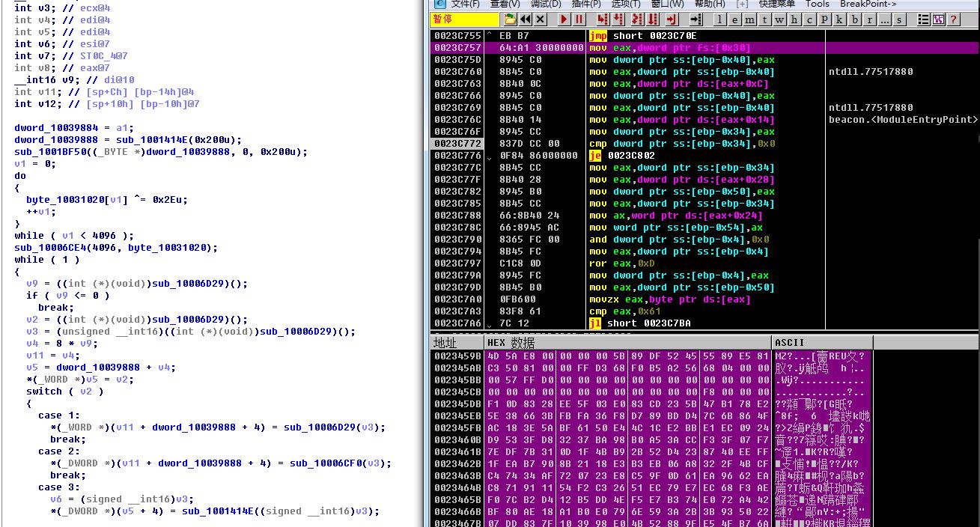Click the yellow 暂停 status field
The width and height of the screenshot is (980, 527).
tap(466, 19)
